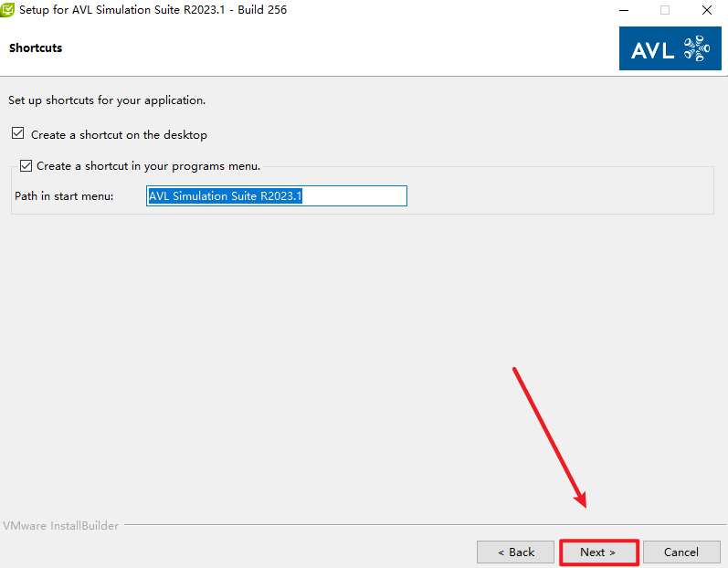
Task: Click the installer icon in the title bar
Action: pyautogui.click(x=7, y=10)
